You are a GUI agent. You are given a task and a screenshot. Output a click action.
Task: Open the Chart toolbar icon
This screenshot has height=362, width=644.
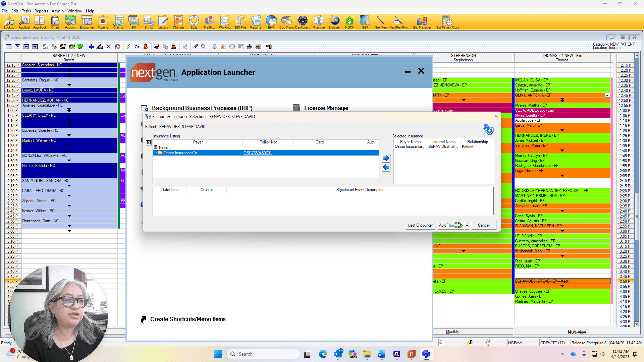click(x=55, y=22)
